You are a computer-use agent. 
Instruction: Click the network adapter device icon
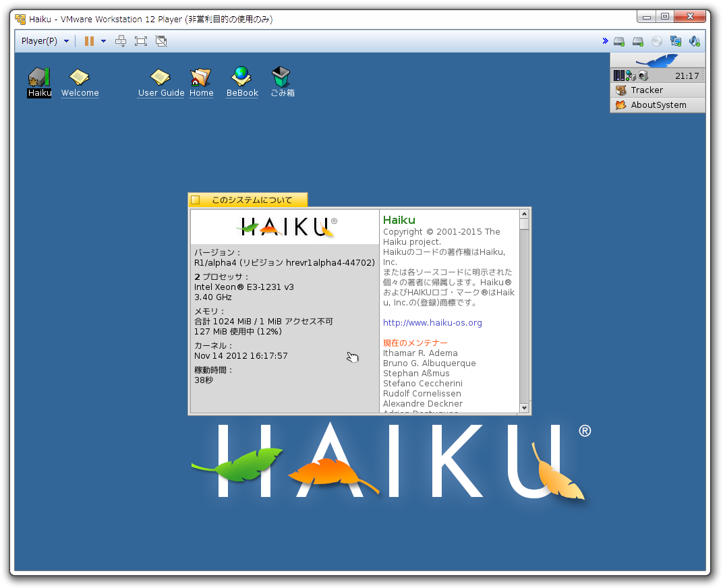coord(676,42)
